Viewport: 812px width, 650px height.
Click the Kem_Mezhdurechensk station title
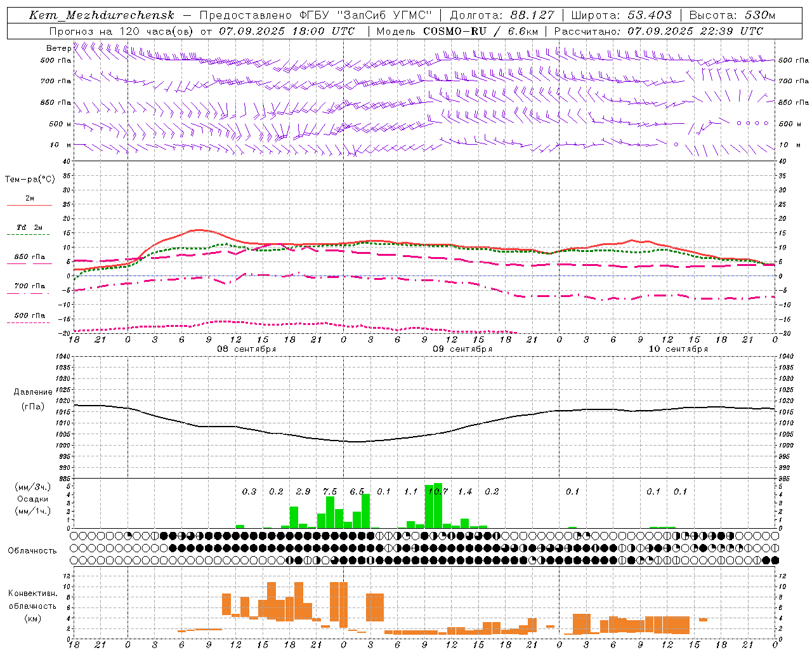[101, 15]
